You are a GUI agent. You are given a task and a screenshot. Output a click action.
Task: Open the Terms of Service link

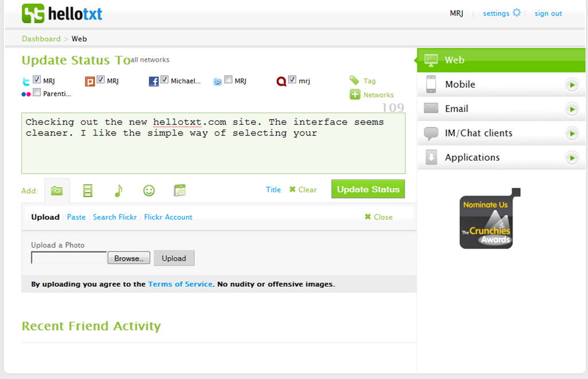[x=180, y=284]
